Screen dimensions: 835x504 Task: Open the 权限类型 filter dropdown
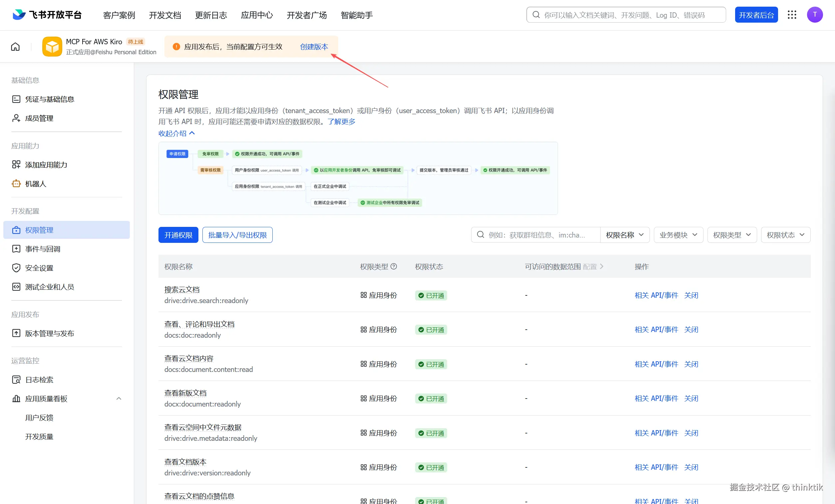[732, 235]
